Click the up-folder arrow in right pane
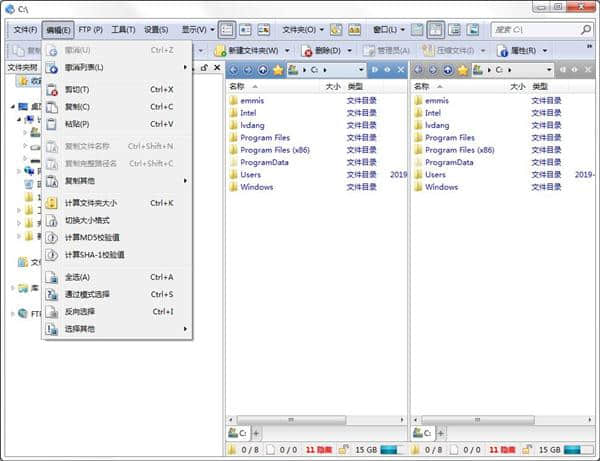The height and width of the screenshot is (461, 600). tap(448, 70)
